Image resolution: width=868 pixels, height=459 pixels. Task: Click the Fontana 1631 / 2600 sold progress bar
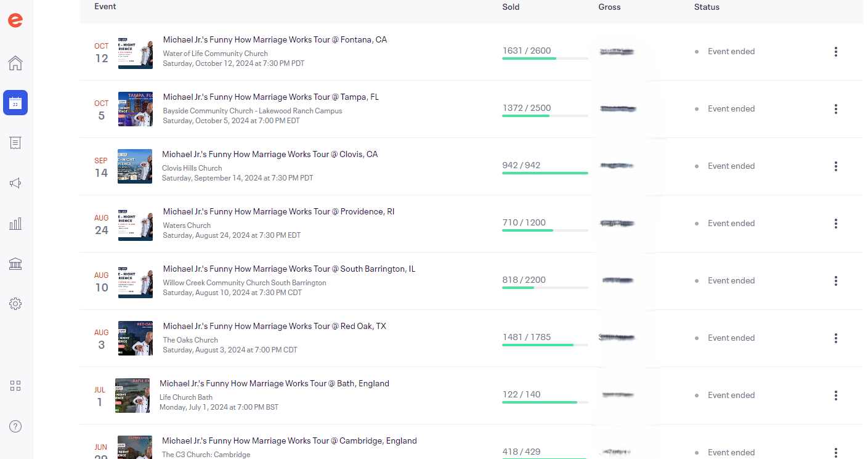(x=545, y=59)
